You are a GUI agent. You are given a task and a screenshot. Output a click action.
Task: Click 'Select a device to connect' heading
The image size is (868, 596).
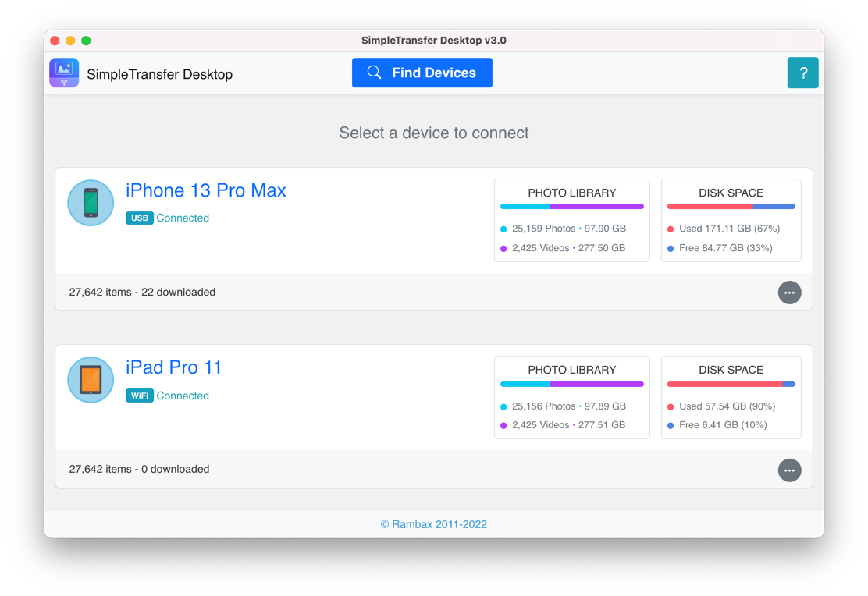[x=434, y=133]
